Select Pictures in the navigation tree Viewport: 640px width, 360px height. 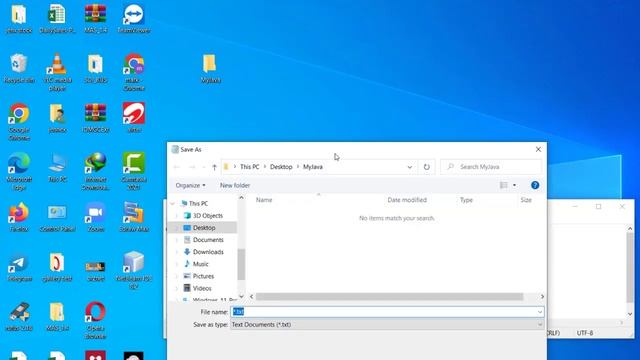(203, 276)
